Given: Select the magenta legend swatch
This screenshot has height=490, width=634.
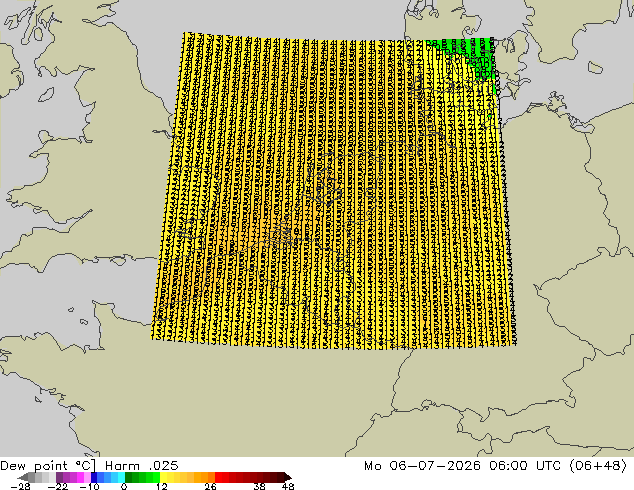Looking at the screenshot, I should [80, 477].
